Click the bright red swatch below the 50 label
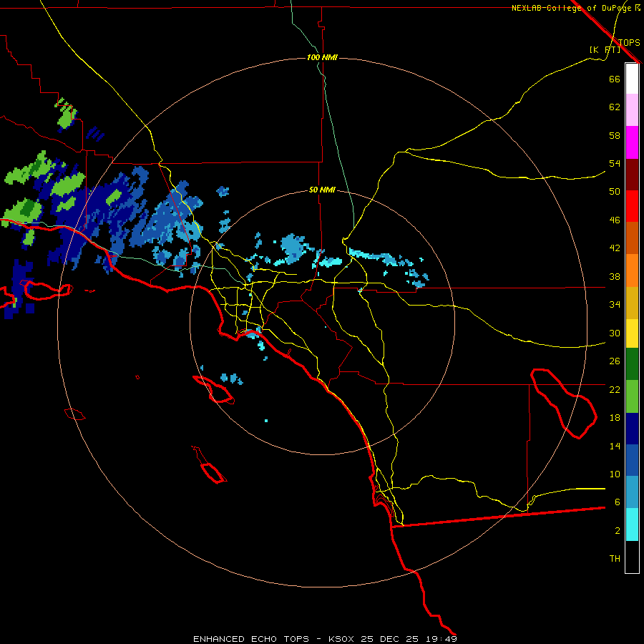The height and width of the screenshot is (644, 644). tap(632, 206)
